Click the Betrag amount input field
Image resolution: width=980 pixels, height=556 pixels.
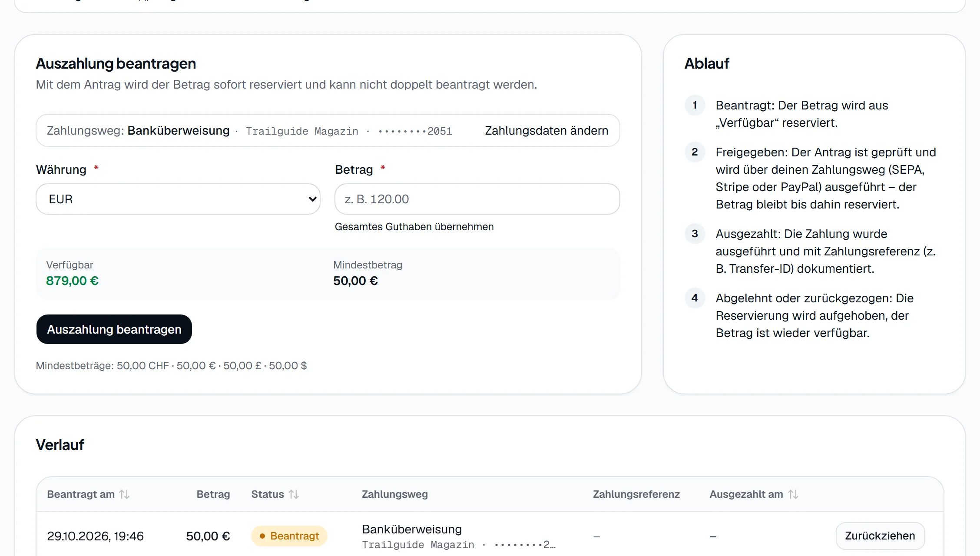(477, 199)
